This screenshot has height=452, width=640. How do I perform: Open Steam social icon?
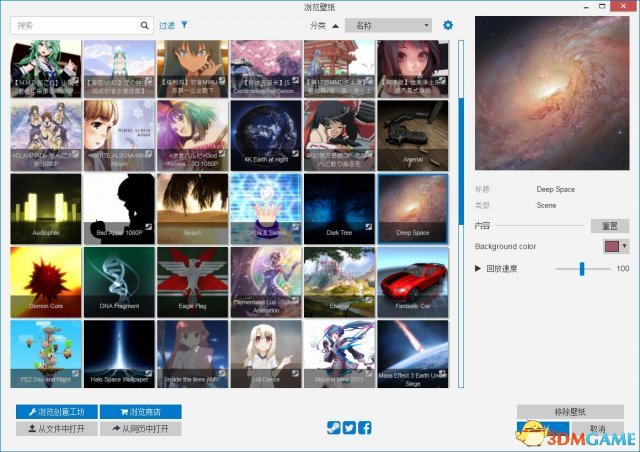[x=333, y=428]
